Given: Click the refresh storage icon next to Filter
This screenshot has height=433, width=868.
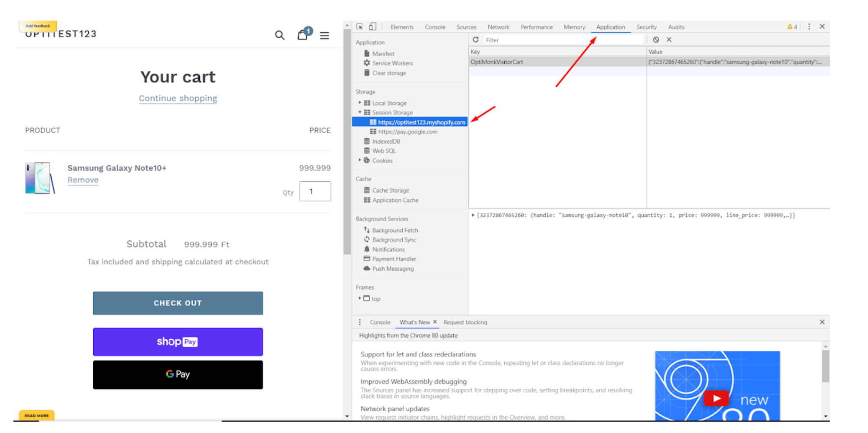Looking at the screenshot, I should pos(476,39).
